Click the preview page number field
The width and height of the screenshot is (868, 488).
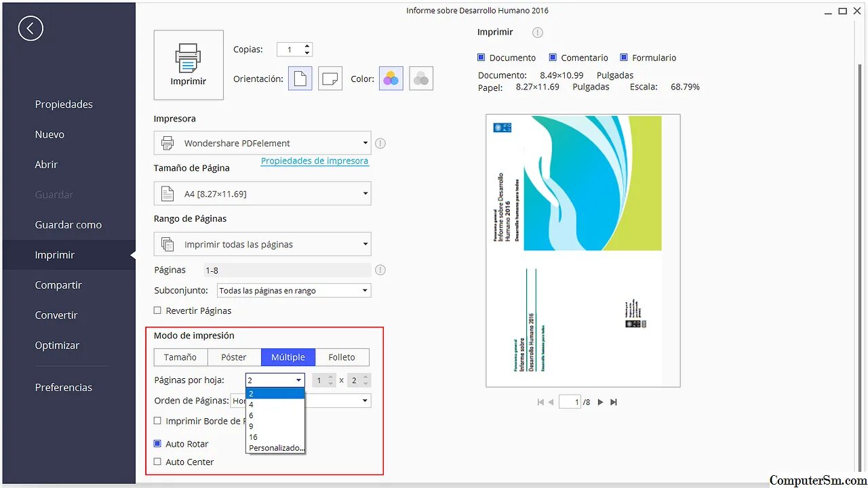(570, 402)
